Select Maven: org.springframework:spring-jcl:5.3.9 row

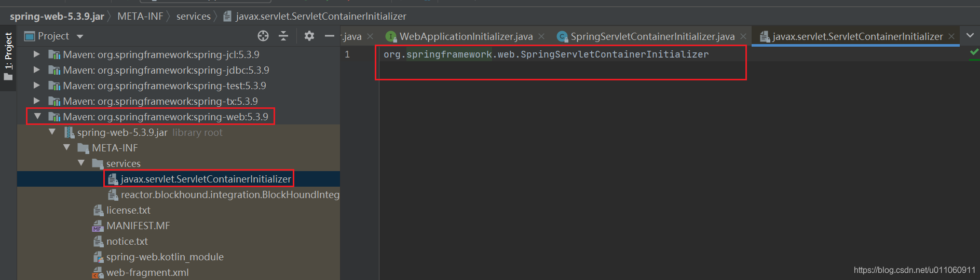[x=179, y=54]
